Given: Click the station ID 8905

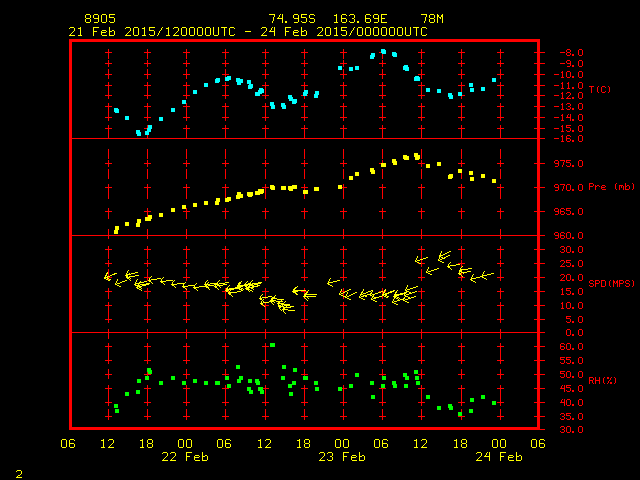Looking at the screenshot, I should pos(100,19).
